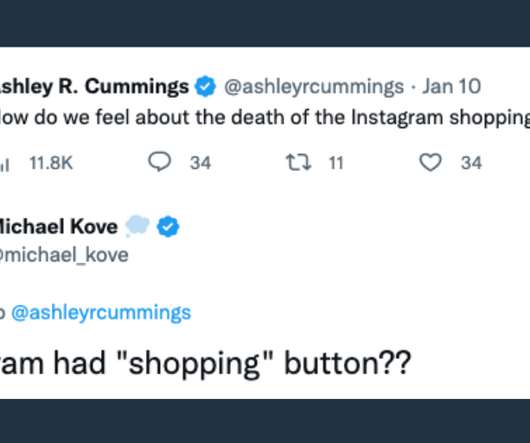
Task: Click the 34 likes count
Action: [471, 163]
